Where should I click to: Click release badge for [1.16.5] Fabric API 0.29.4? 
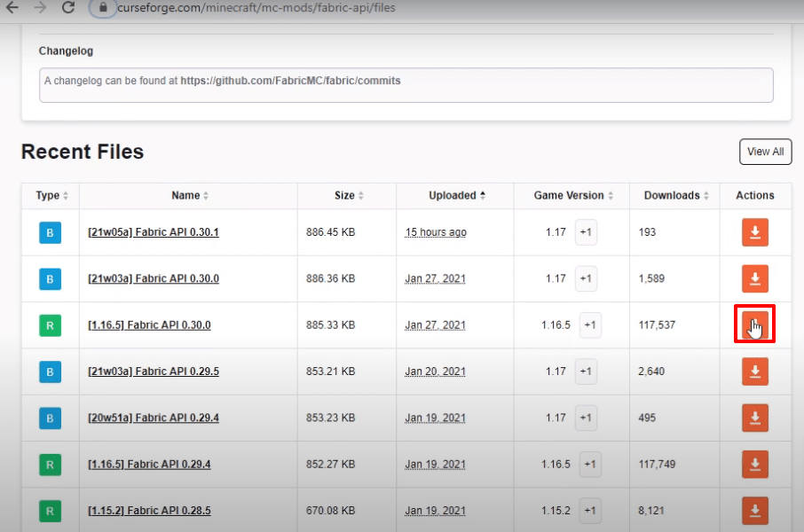tap(51, 465)
